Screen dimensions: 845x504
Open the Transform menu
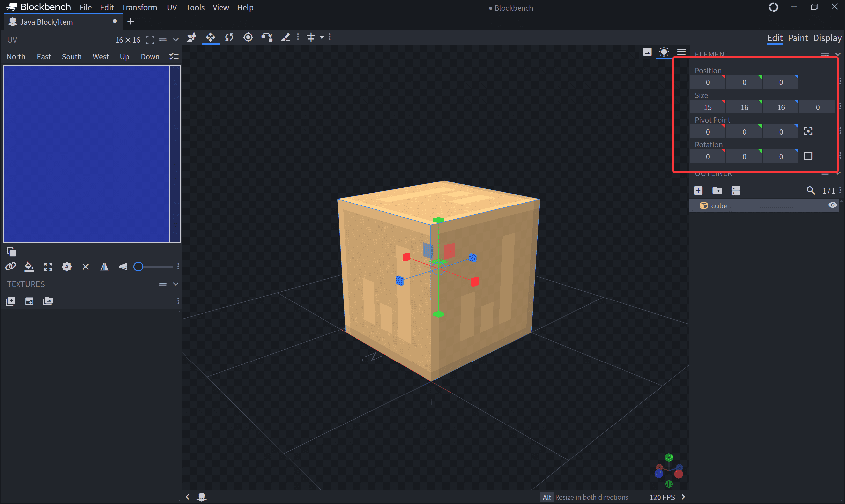coord(139,8)
